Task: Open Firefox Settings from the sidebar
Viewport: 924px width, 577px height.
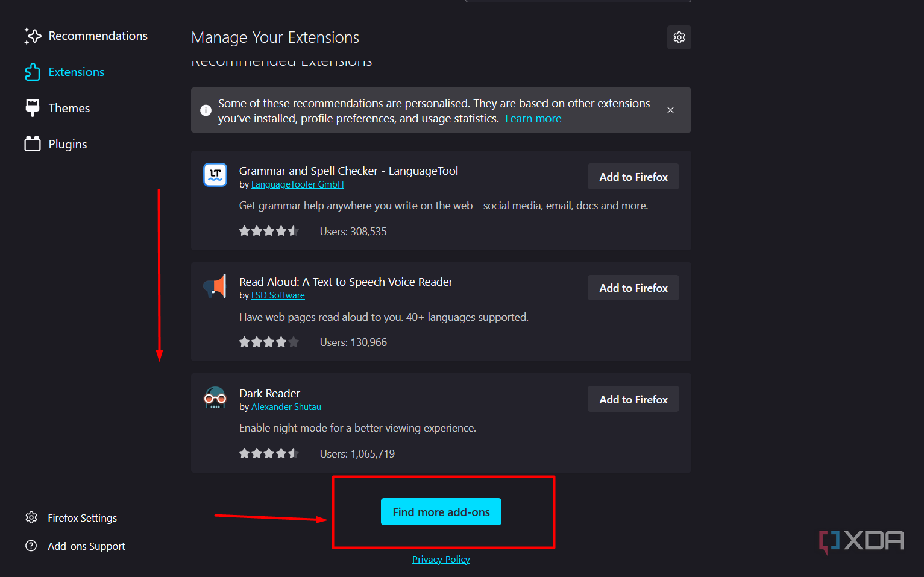Action: click(x=71, y=518)
